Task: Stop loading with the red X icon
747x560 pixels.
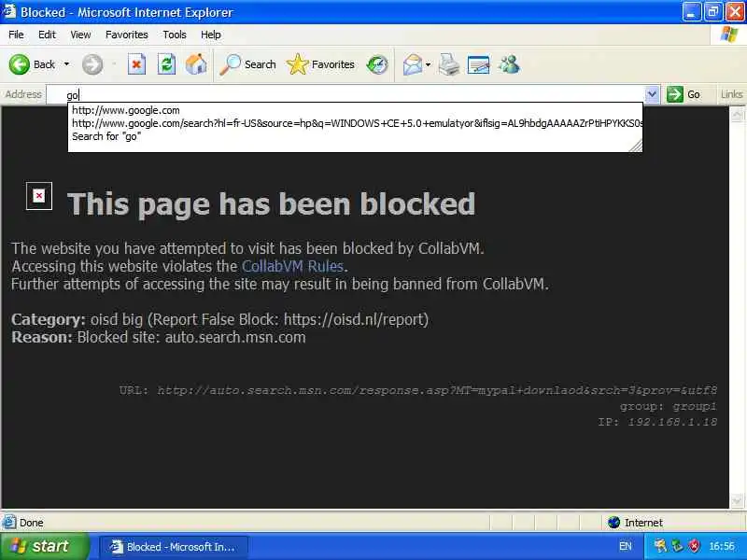Action: 136,64
